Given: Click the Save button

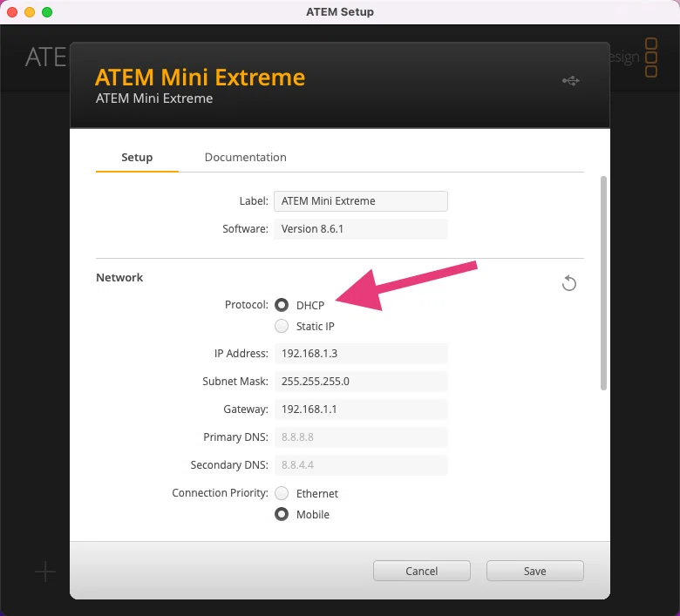Looking at the screenshot, I should point(534,571).
